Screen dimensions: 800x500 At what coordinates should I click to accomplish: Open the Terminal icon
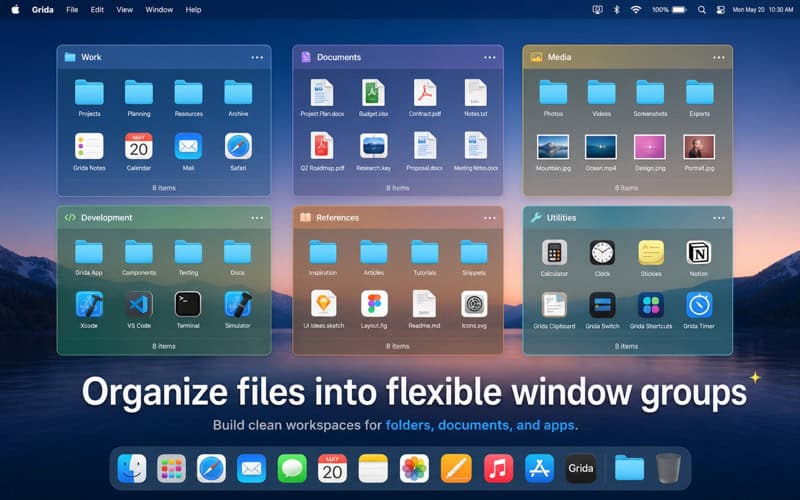[188, 305]
